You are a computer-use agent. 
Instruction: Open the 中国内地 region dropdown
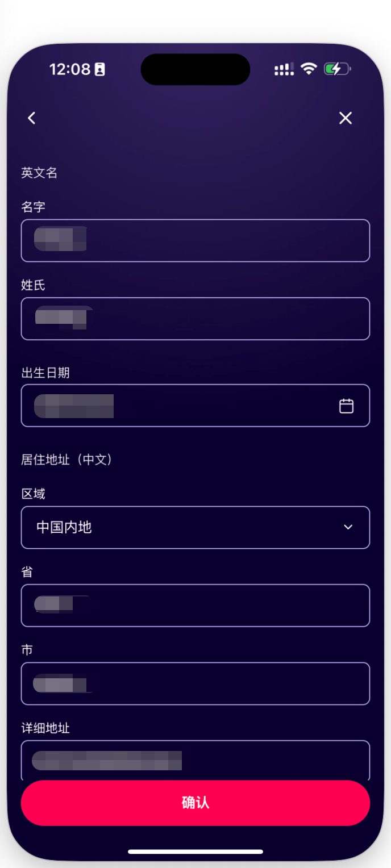[x=195, y=528]
